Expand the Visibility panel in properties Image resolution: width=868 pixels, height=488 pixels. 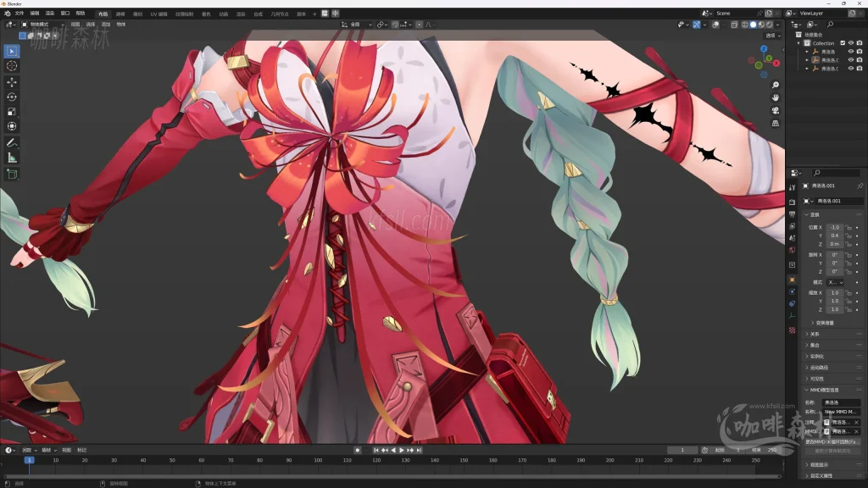pyautogui.click(x=816, y=379)
